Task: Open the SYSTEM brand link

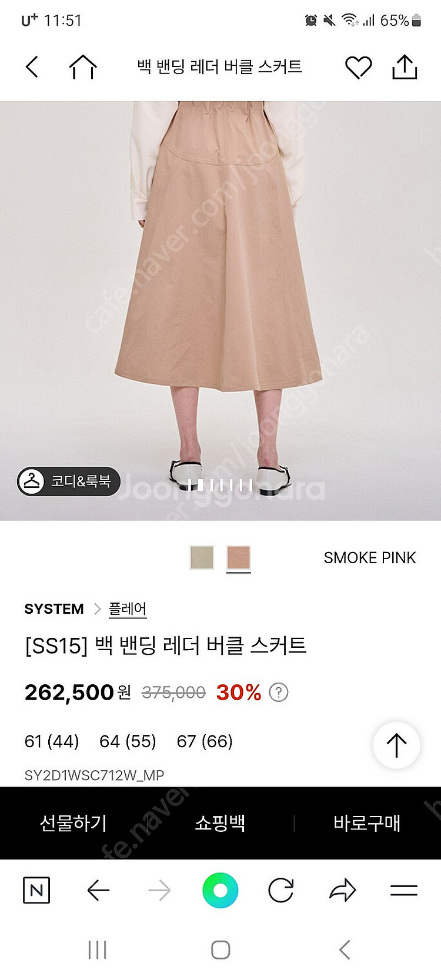Action: (54, 609)
